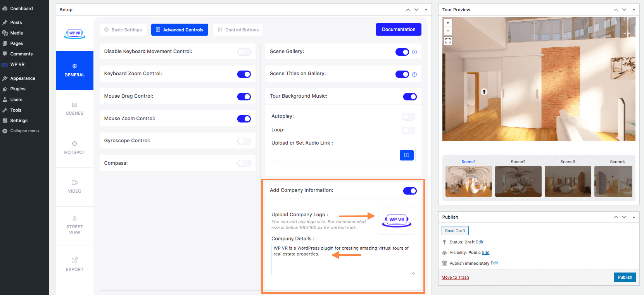This screenshot has height=295, width=644.
Task: Zoom out of the tour preview
Action: [448, 31]
